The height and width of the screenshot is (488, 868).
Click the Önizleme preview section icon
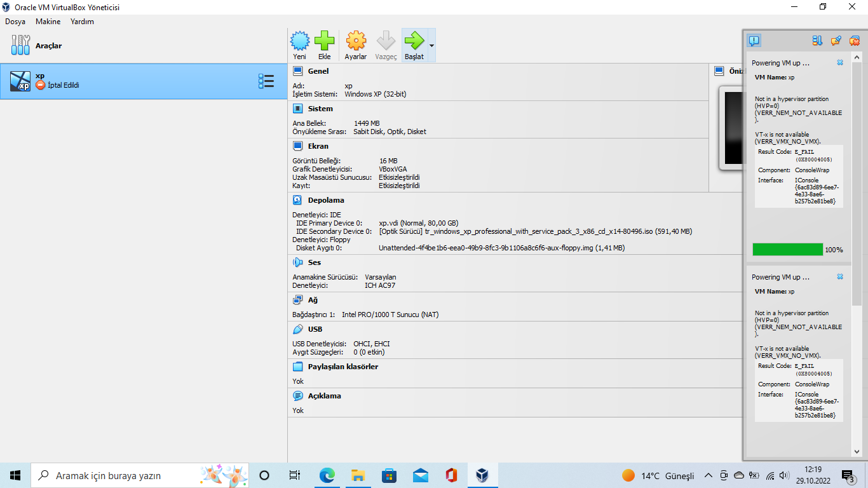719,71
